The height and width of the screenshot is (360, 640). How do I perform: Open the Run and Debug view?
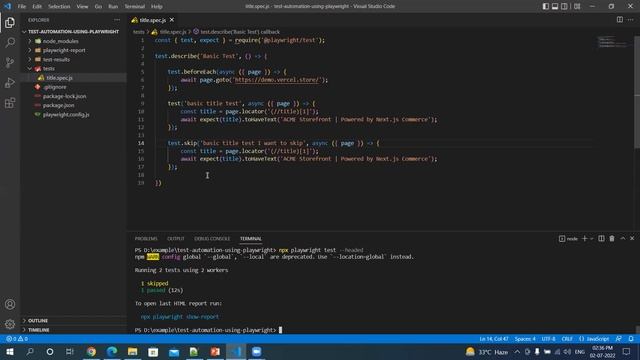point(10,82)
